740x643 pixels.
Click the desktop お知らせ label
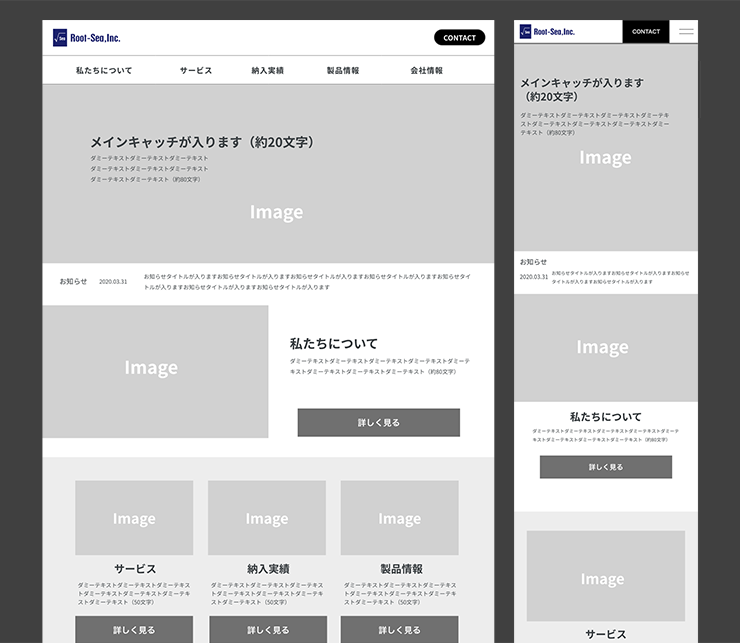coord(73,281)
